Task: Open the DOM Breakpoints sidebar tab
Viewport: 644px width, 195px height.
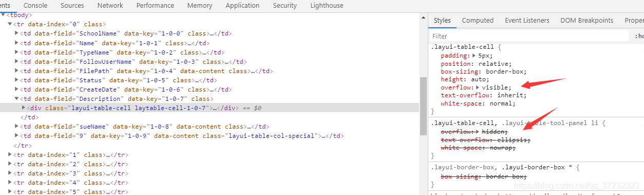Action: [586, 20]
